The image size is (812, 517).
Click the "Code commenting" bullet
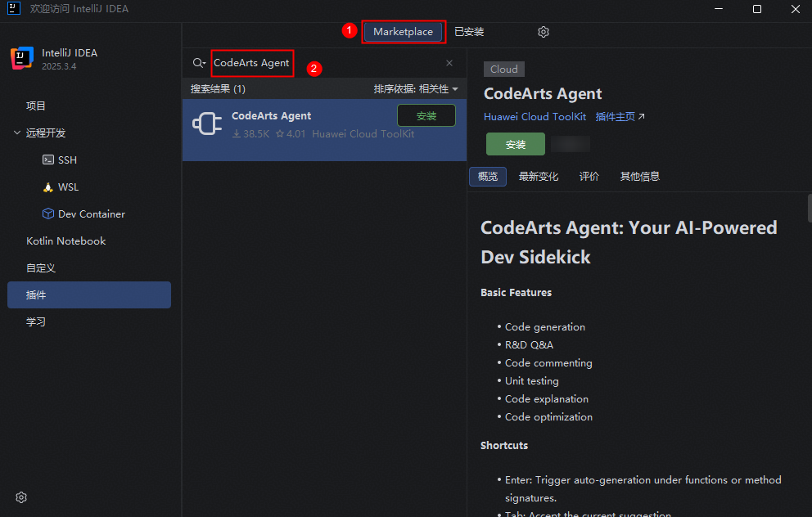(x=548, y=363)
